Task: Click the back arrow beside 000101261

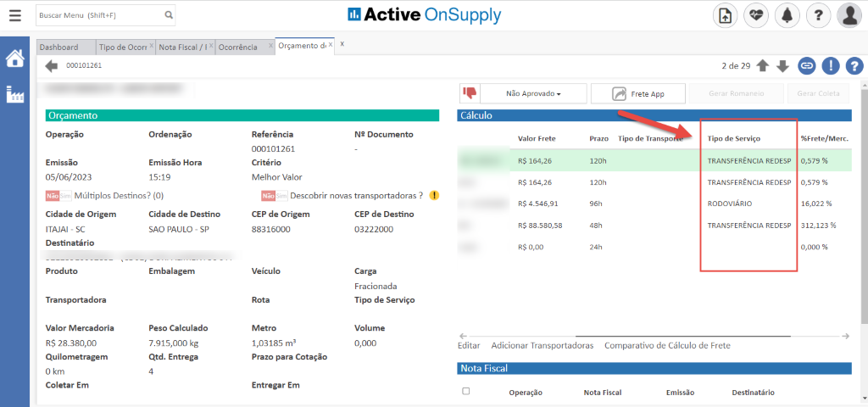Action: [x=52, y=65]
